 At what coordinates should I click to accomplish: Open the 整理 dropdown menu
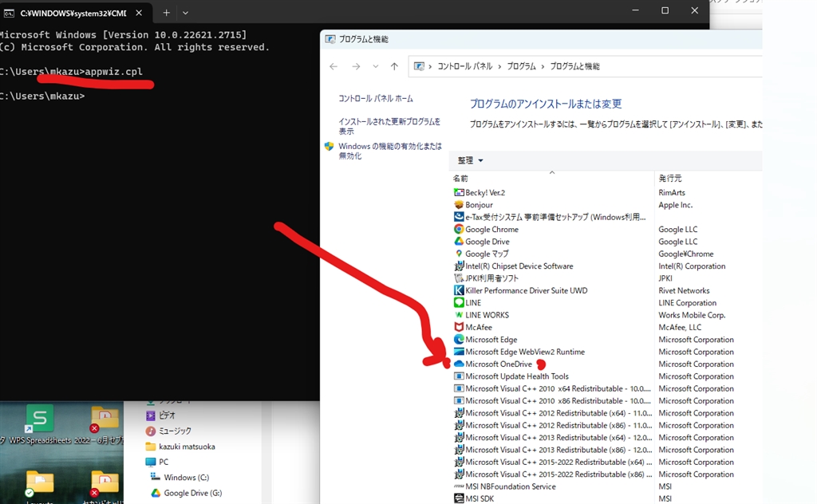[469, 160]
